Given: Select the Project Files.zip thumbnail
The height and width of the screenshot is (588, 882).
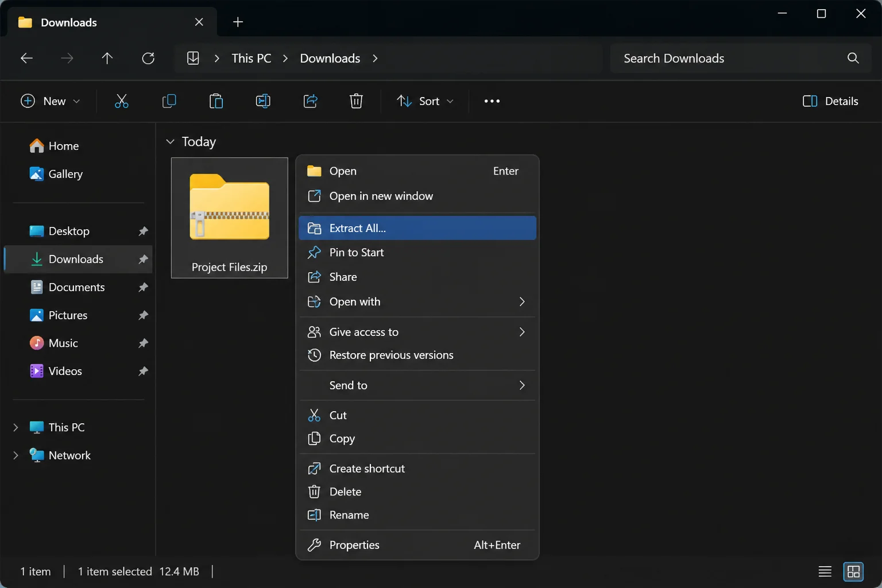Looking at the screenshot, I should tap(230, 218).
